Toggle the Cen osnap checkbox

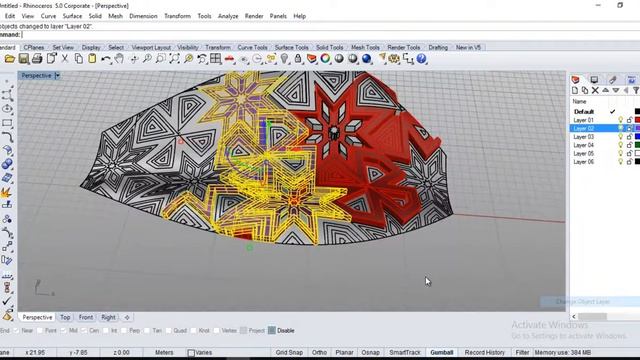pos(84,331)
